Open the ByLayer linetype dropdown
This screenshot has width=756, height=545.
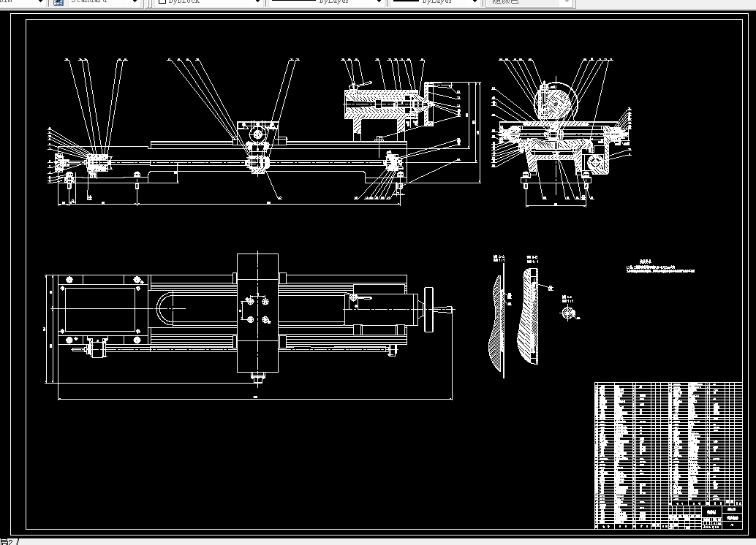(x=326, y=2)
